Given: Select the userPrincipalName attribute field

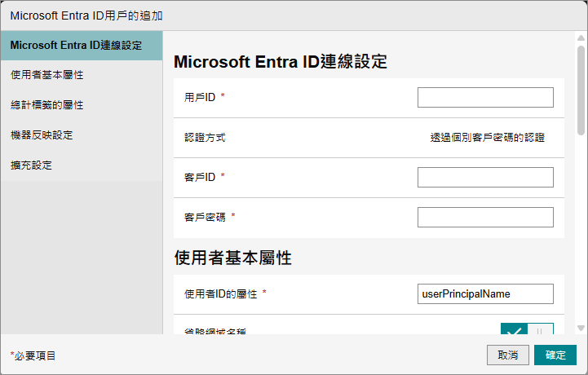Looking at the screenshot, I should click(x=485, y=293).
